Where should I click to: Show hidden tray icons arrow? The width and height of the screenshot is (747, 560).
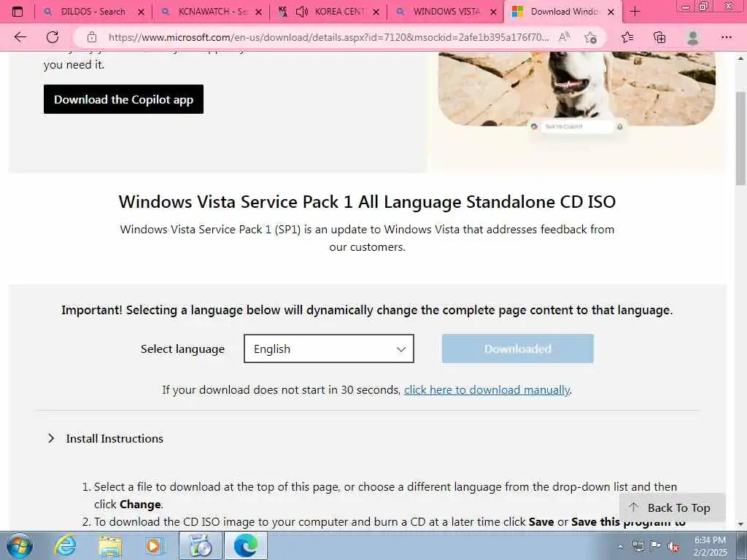pyautogui.click(x=620, y=546)
